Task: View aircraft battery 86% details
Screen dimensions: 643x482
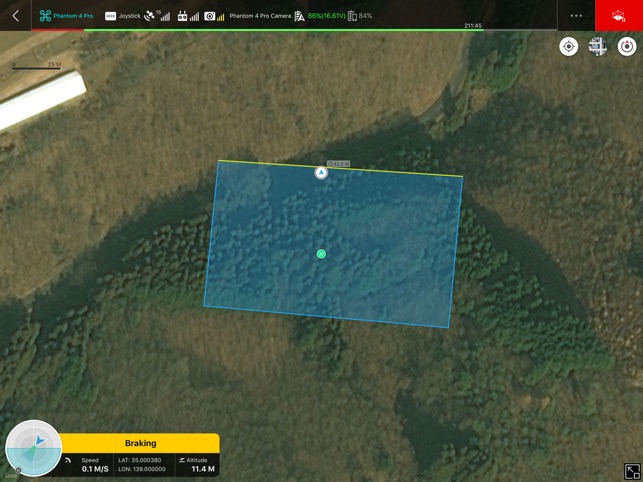Action: click(320, 16)
